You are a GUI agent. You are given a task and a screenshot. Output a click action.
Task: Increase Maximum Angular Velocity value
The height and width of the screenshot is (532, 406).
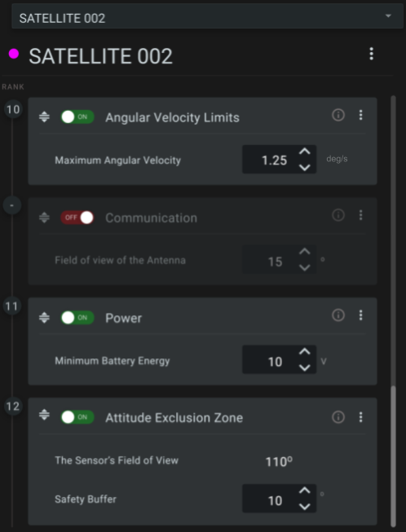coord(305,152)
